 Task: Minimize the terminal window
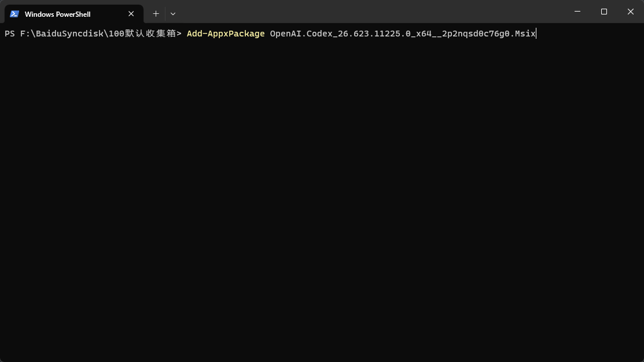click(x=577, y=12)
